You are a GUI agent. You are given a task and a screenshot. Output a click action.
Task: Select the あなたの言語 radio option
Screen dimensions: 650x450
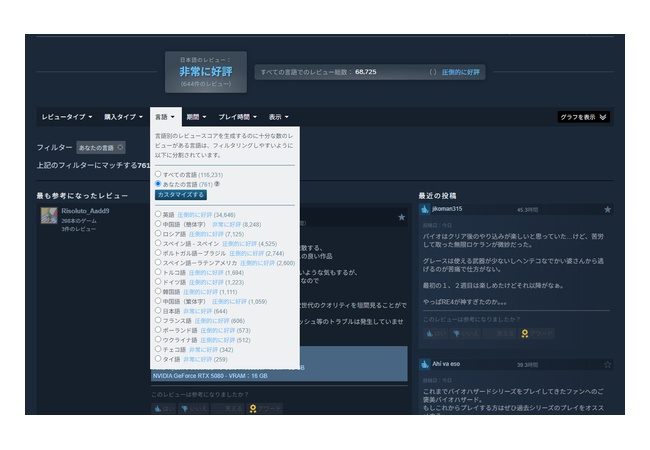(158, 184)
